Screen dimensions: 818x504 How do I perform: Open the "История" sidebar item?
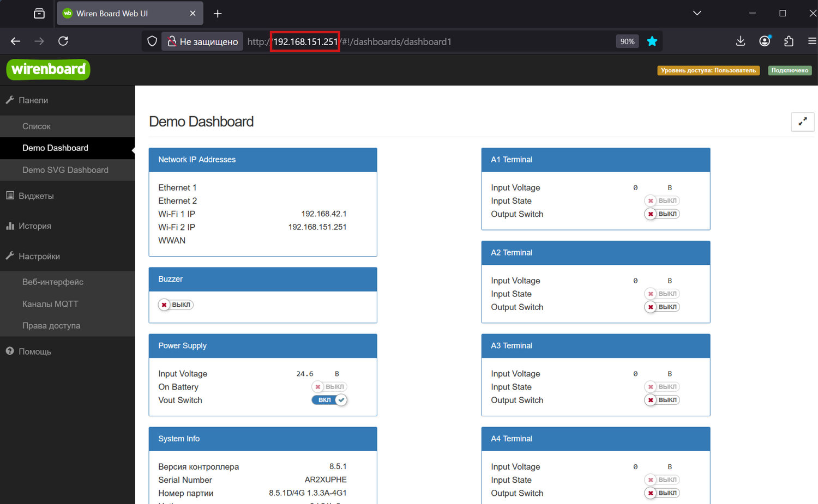point(67,226)
